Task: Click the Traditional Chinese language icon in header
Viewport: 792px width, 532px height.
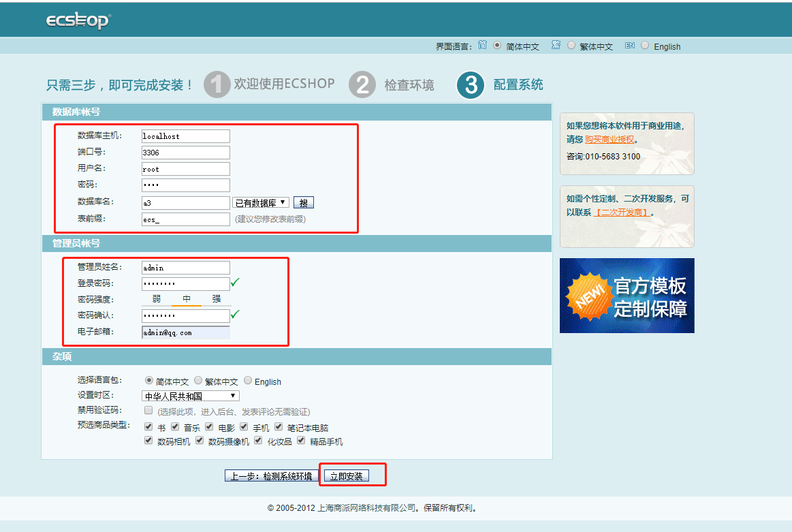Action: pos(556,46)
